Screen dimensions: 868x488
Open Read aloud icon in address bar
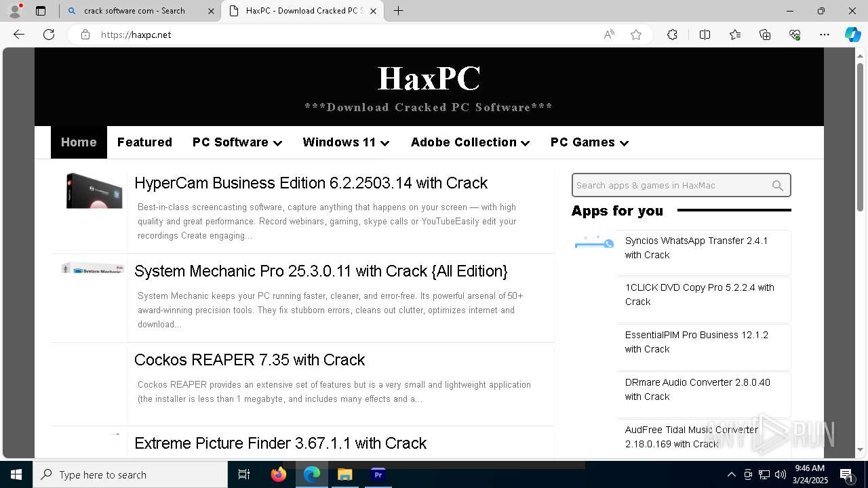pyautogui.click(x=609, y=35)
